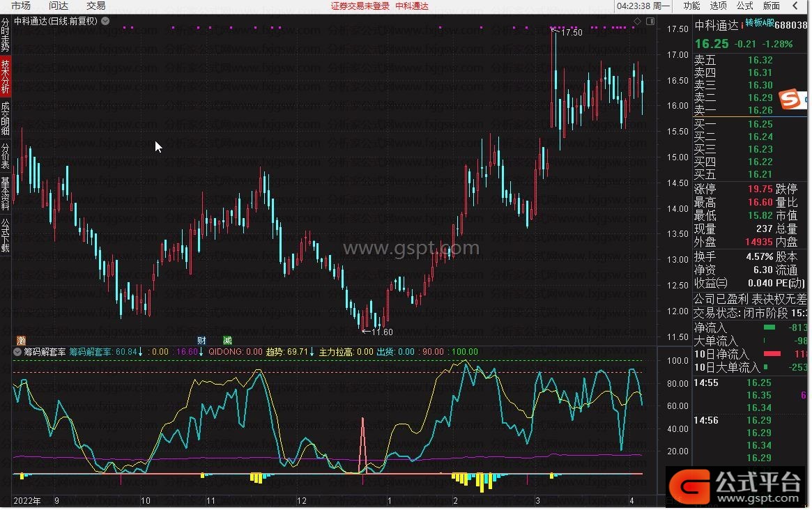Click the 中科通达 title link in top bar
The height and width of the screenshot is (510, 812).
click(x=412, y=6)
